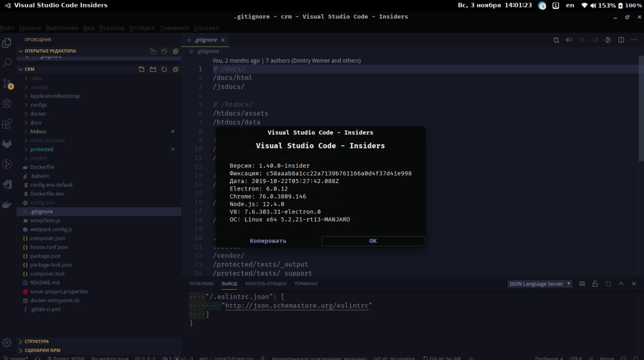Click the git blame authors annotation
Viewport: 644px width, 360px height.
(287, 60)
